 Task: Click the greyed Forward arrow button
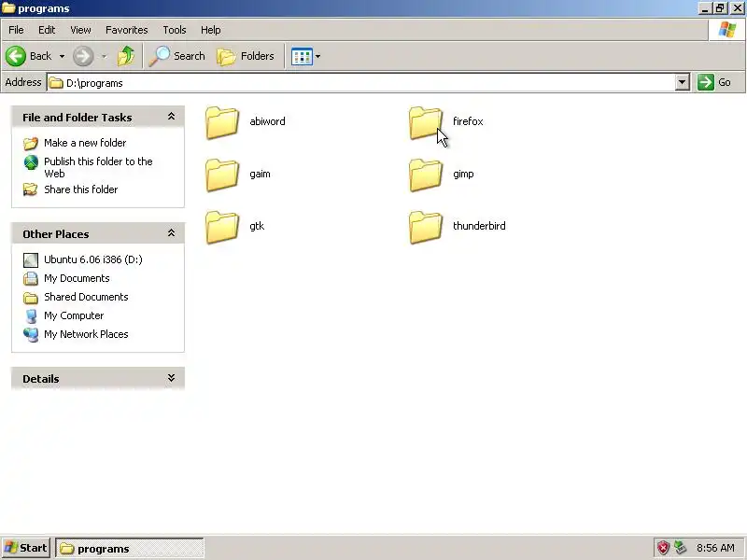click(x=83, y=56)
